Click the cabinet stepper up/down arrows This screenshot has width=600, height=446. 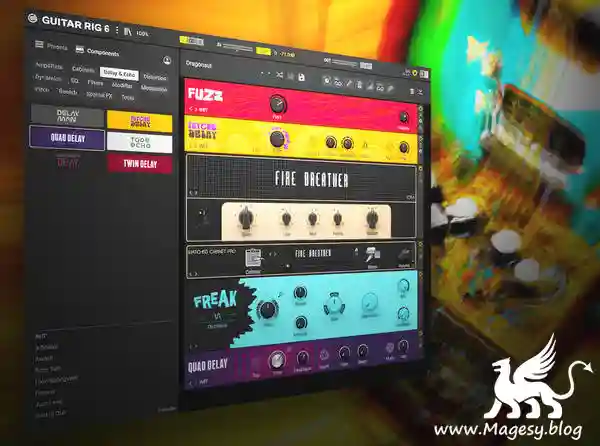coord(357,251)
